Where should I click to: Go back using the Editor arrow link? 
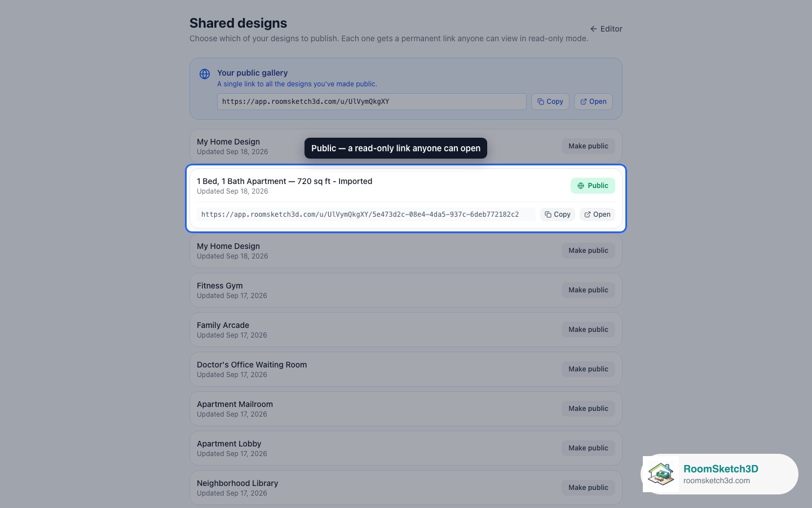pyautogui.click(x=606, y=29)
